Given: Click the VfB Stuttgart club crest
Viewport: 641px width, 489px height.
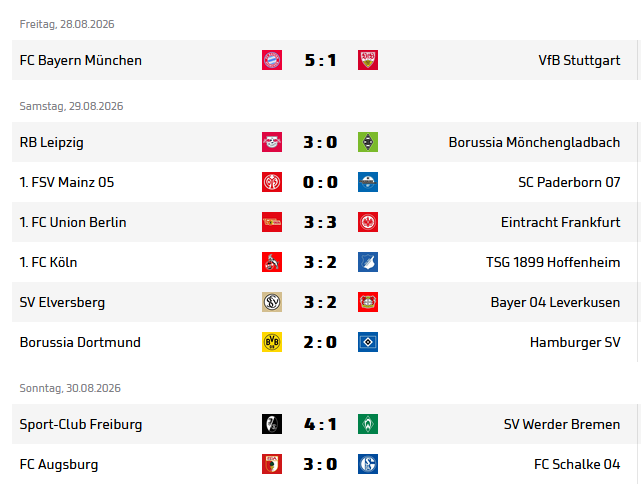Looking at the screenshot, I should pyautogui.click(x=368, y=60).
